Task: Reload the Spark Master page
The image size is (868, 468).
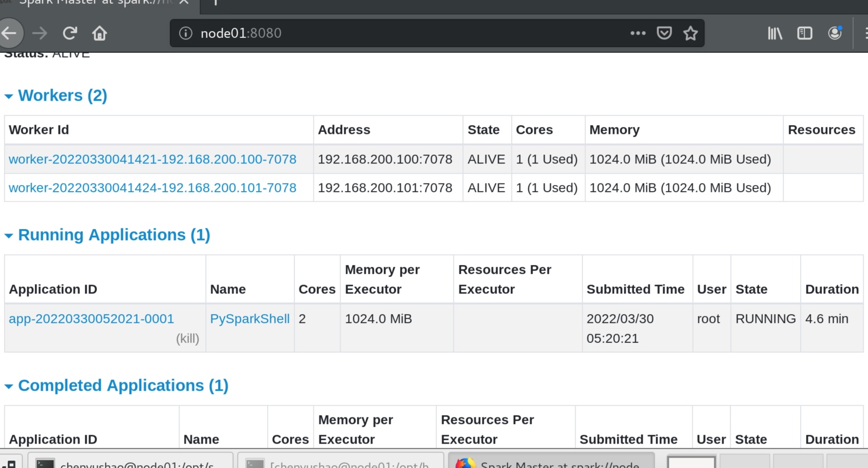Action: point(70,33)
